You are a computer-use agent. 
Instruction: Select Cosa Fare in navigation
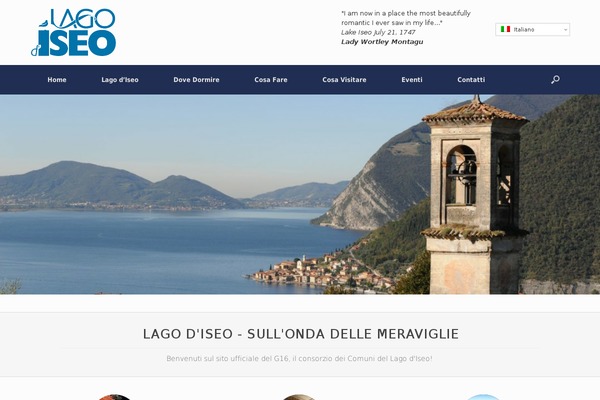coord(271,80)
